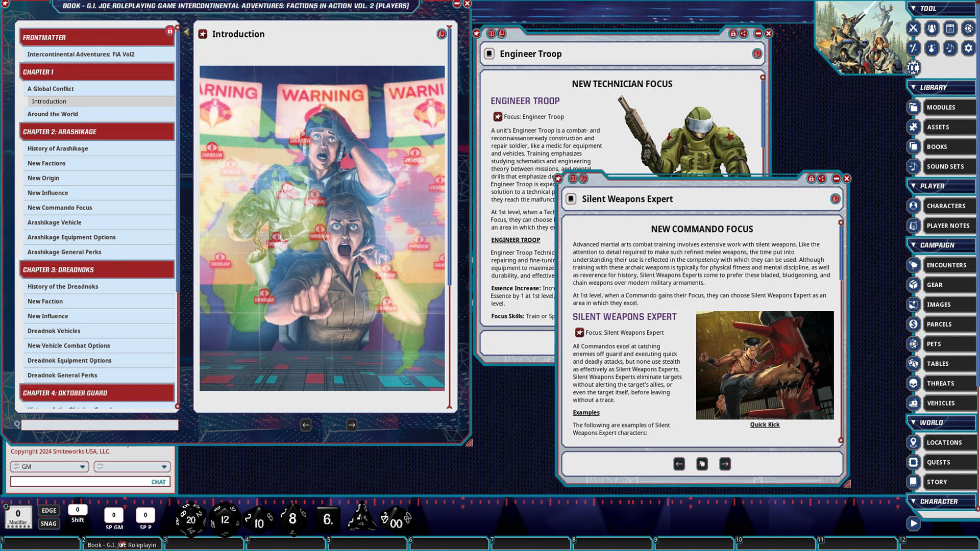Click the EDGE button near the dice tray

coord(48,510)
